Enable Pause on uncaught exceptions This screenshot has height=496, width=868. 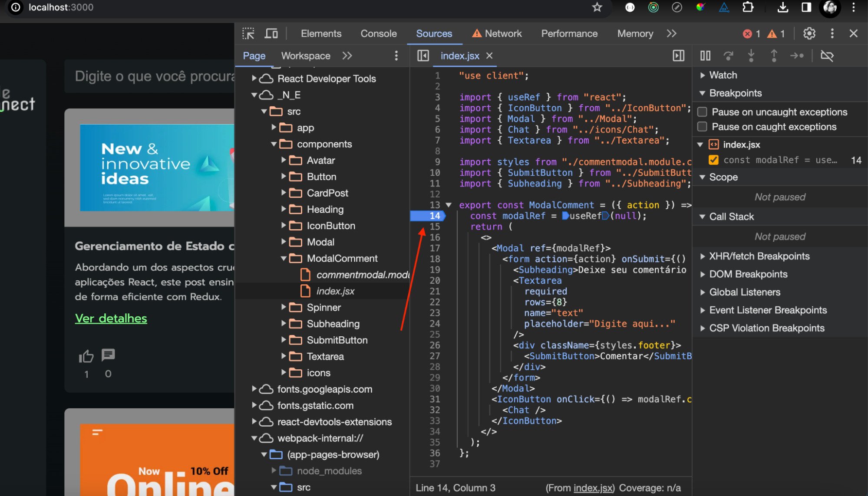click(702, 112)
